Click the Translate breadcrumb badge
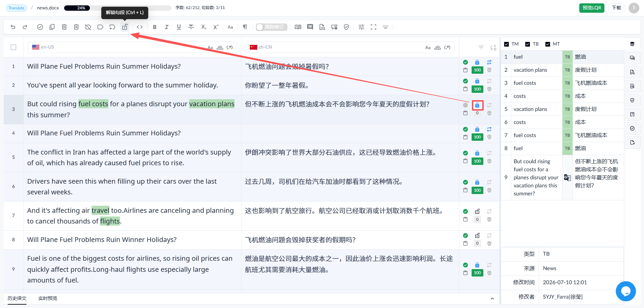 point(16,8)
